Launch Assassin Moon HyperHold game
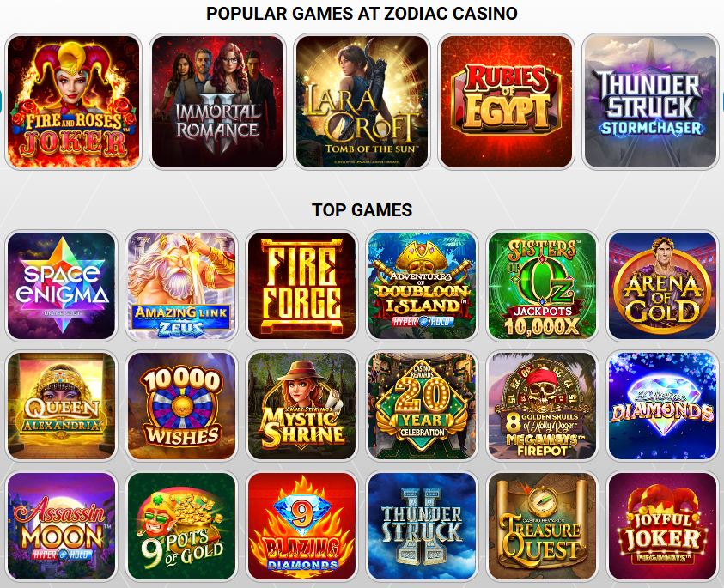Image resolution: width=724 pixels, height=588 pixels. click(x=62, y=526)
